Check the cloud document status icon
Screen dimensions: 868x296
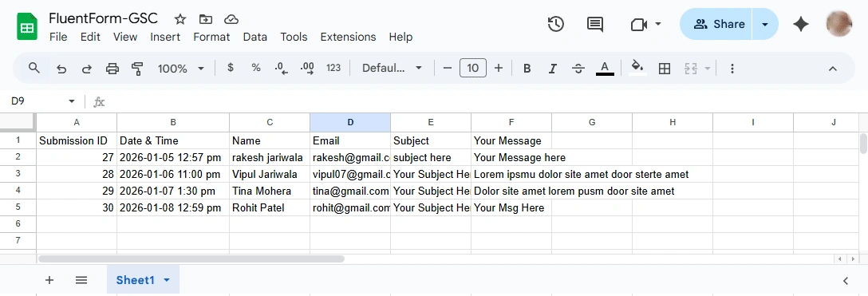231,19
